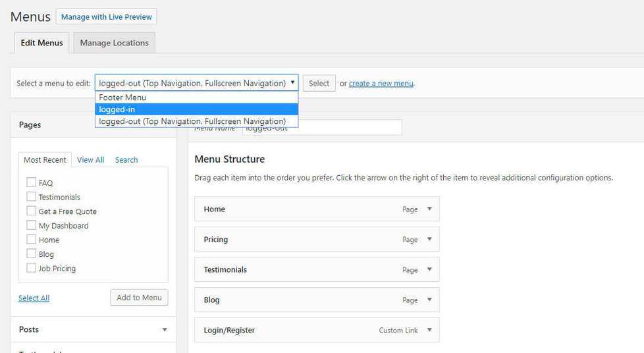Tick the Testimonials page checkbox
This screenshot has height=353, width=644.
point(31,196)
